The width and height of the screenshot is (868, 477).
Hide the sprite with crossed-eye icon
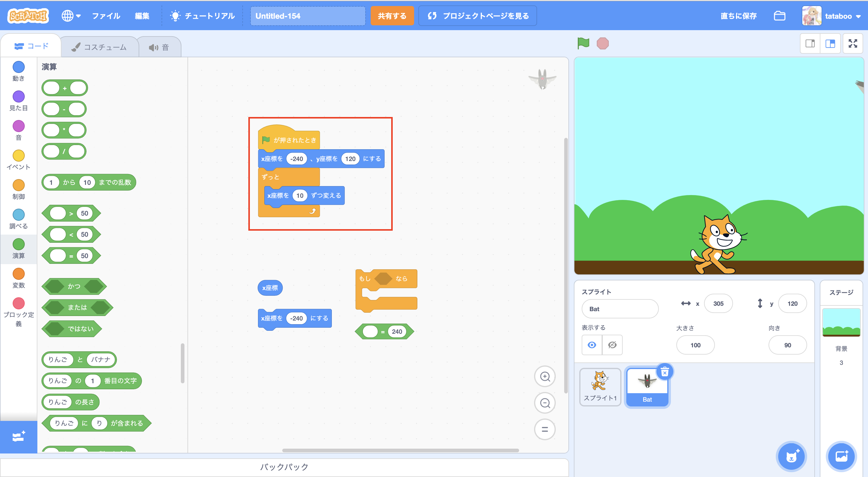click(612, 345)
